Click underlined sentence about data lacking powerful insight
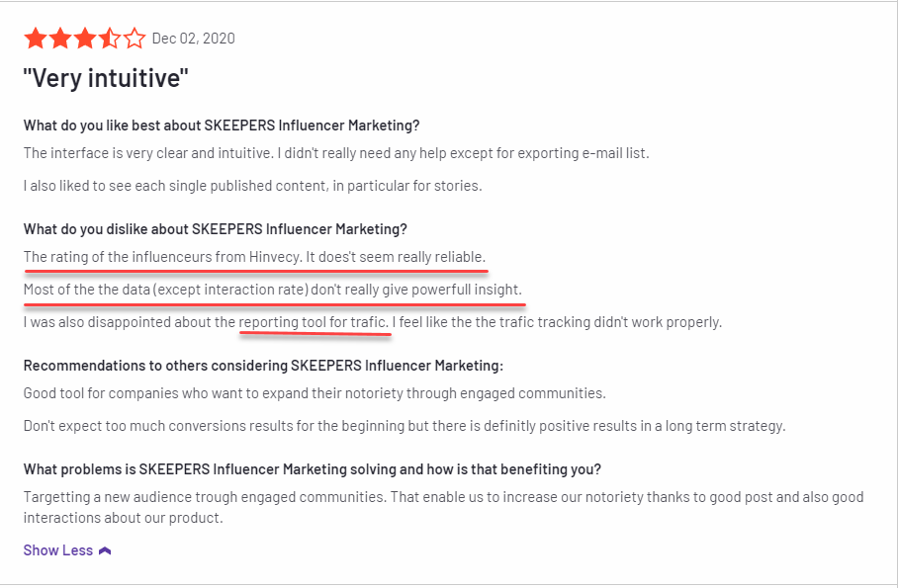The width and height of the screenshot is (898, 588). coord(273,290)
